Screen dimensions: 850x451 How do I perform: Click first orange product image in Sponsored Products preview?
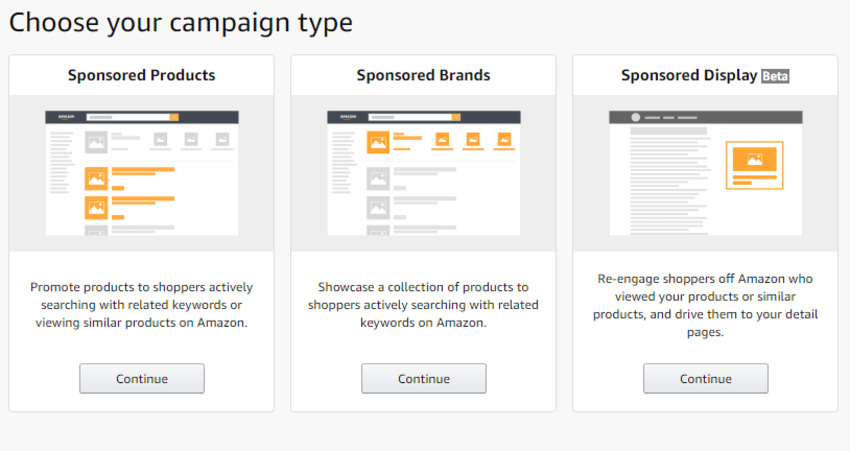(97, 178)
